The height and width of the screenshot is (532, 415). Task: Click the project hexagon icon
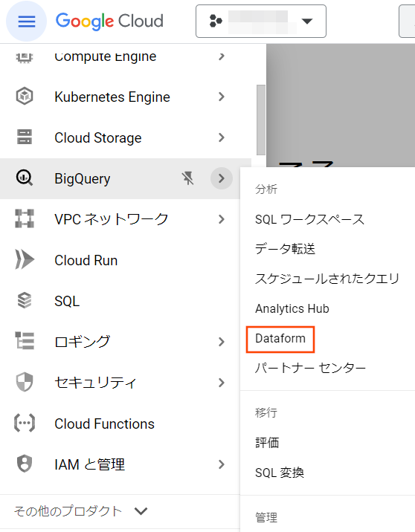216,21
